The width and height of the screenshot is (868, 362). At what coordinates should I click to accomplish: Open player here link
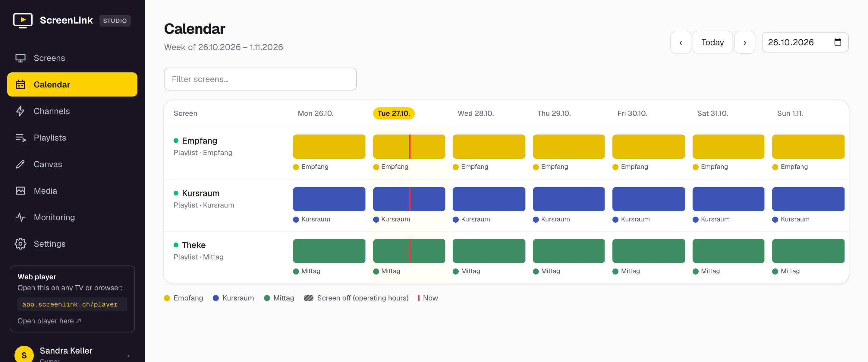(49, 321)
